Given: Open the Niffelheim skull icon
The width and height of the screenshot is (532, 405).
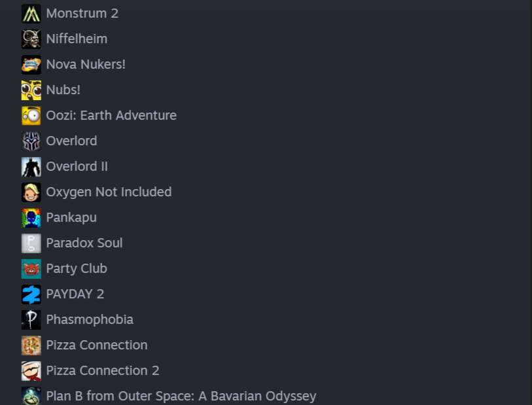Looking at the screenshot, I should pyautogui.click(x=31, y=39).
